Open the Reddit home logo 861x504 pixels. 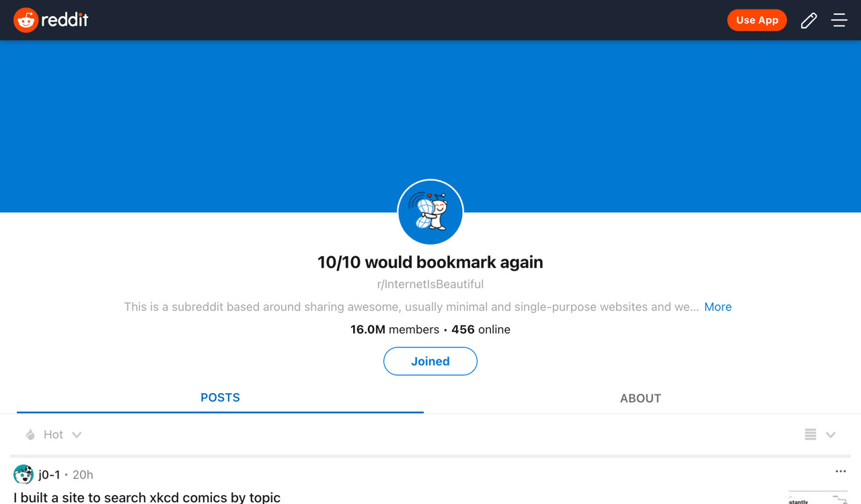pyautogui.click(x=51, y=20)
